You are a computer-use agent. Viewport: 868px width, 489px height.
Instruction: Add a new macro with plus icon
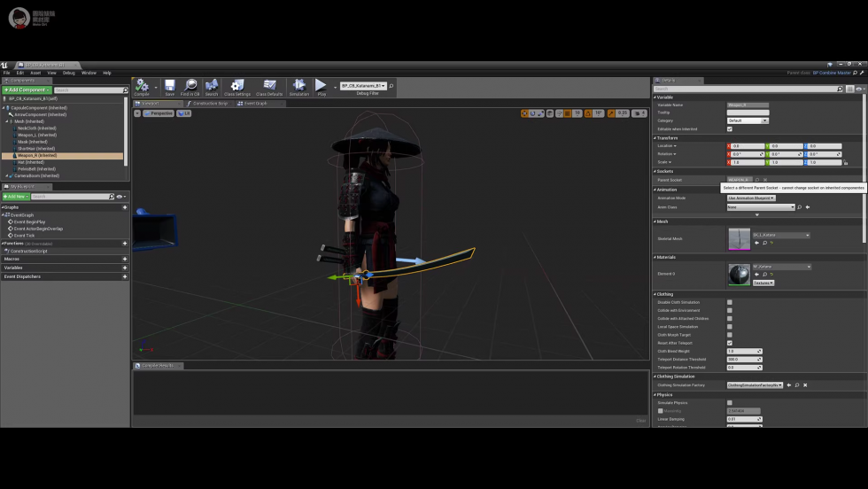[125, 259]
